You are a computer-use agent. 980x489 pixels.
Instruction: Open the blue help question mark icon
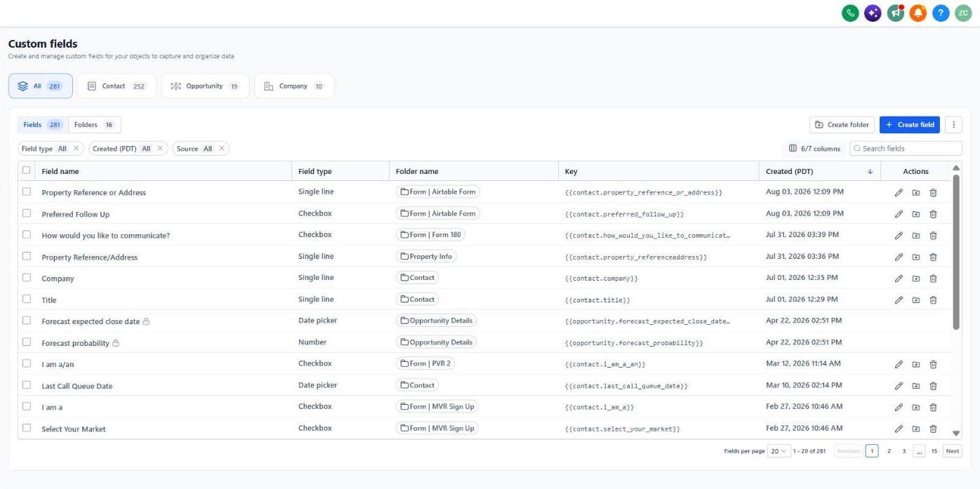[941, 13]
